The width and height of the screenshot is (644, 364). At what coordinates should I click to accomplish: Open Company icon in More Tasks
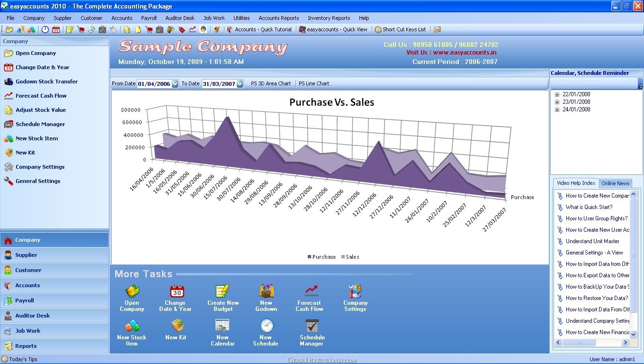tap(132, 291)
